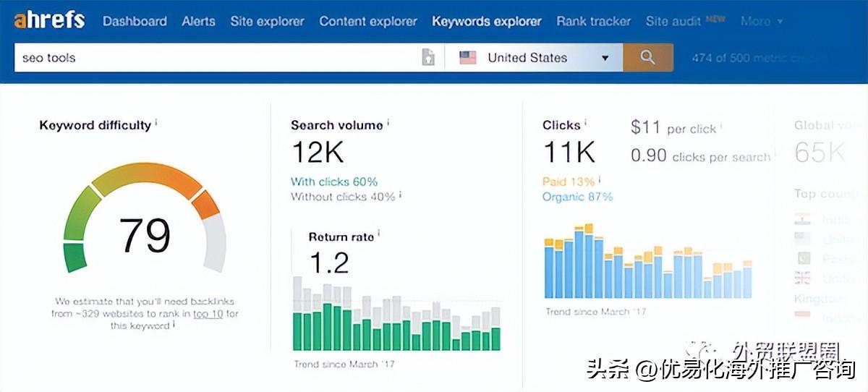Click the United States flag icon
Screen dimensions: 868x392
click(468, 58)
